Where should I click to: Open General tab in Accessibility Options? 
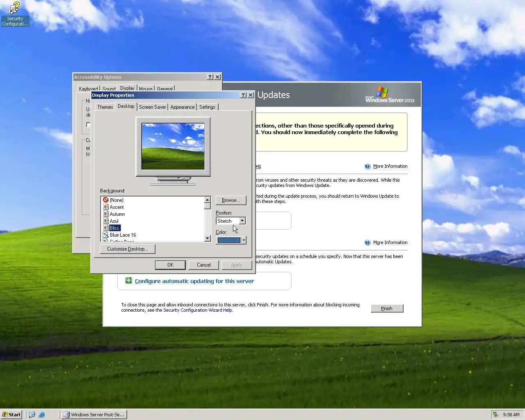click(x=165, y=89)
